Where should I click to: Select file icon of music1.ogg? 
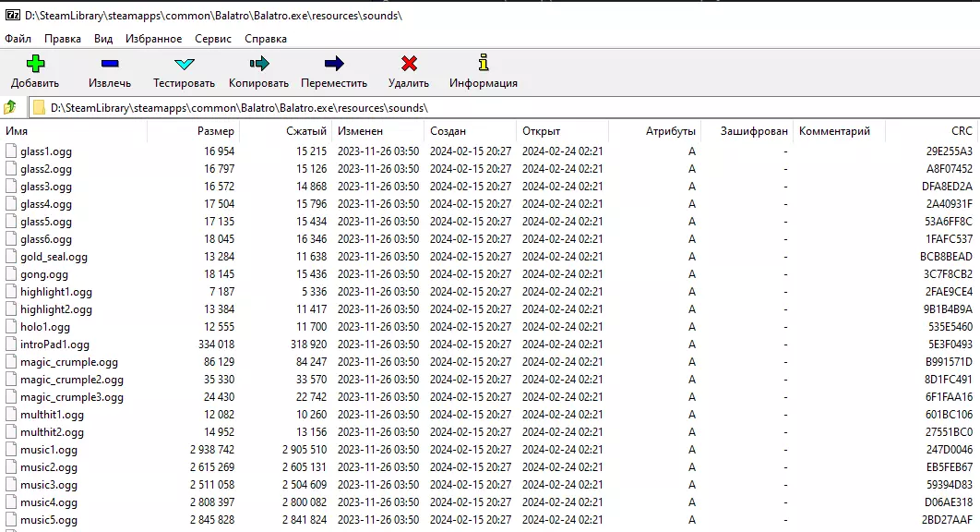pyautogui.click(x=11, y=449)
